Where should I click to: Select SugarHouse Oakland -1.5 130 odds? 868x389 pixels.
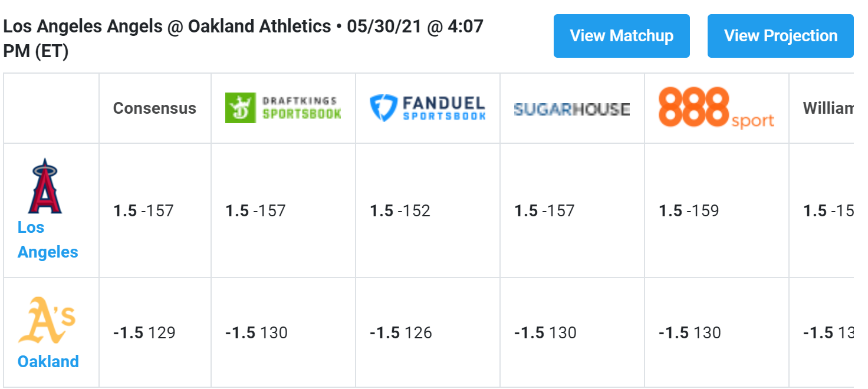pos(545,332)
